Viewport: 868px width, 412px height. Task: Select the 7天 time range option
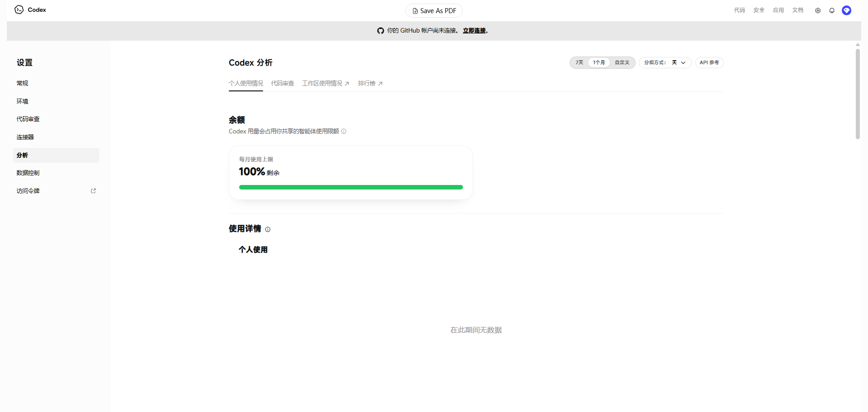coord(579,62)
